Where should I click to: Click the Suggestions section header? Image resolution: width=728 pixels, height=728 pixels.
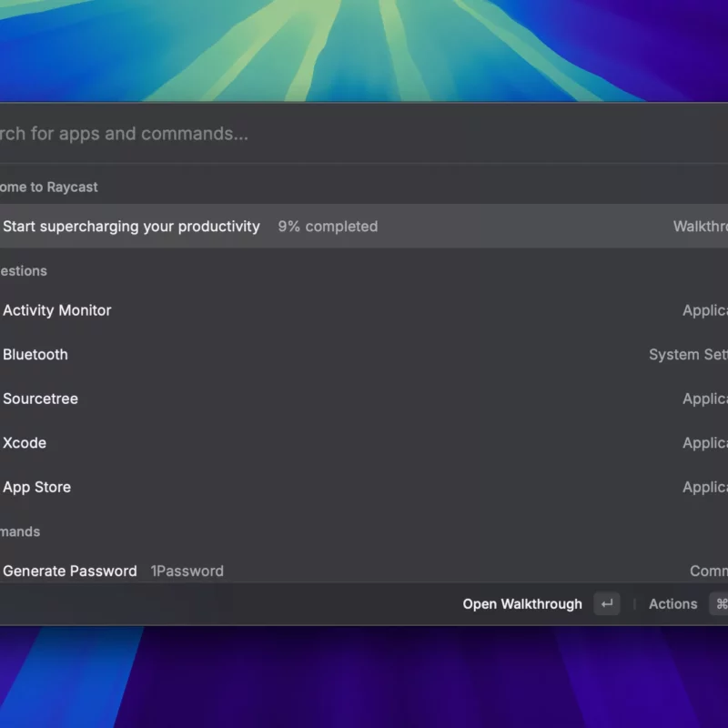point(24,271)
